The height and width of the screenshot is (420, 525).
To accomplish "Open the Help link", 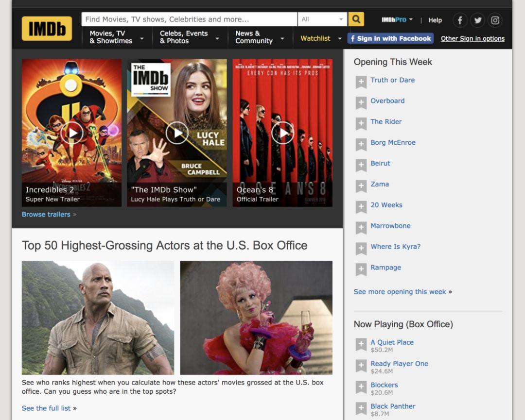I will (x=435, y=20).
